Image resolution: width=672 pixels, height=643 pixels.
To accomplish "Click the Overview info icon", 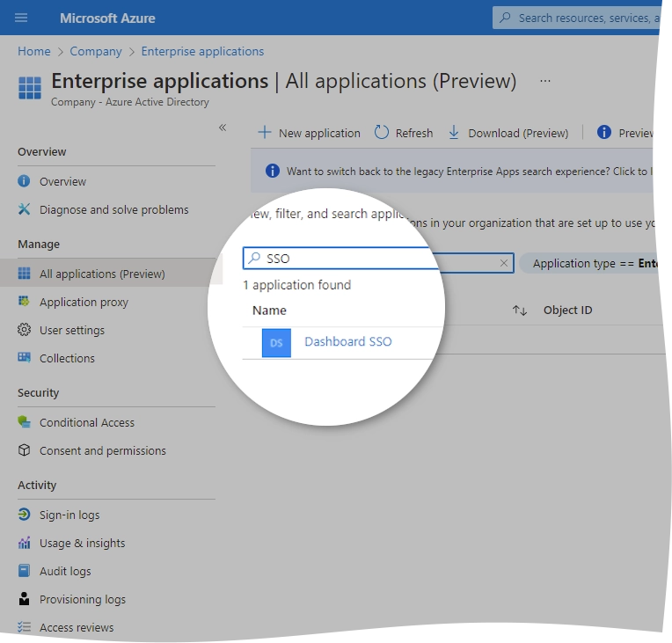I will (24, 181).
